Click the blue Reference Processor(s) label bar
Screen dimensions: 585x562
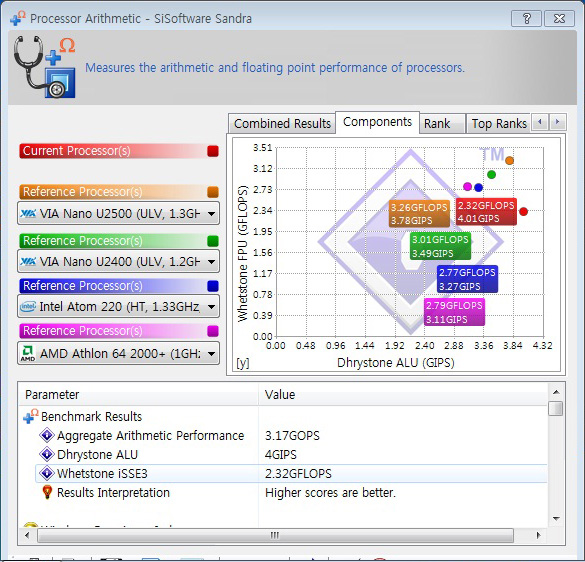(x=119, y=286)
